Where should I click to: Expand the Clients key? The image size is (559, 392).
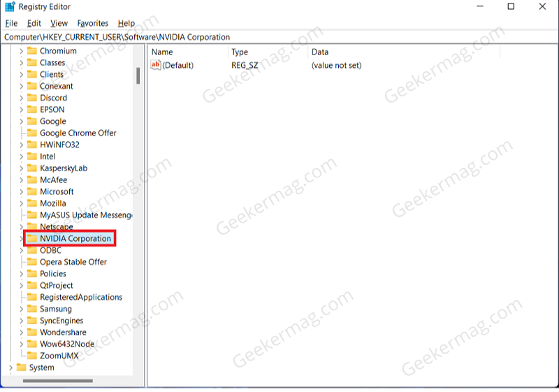pyautogui.click(x=21, y=75)
